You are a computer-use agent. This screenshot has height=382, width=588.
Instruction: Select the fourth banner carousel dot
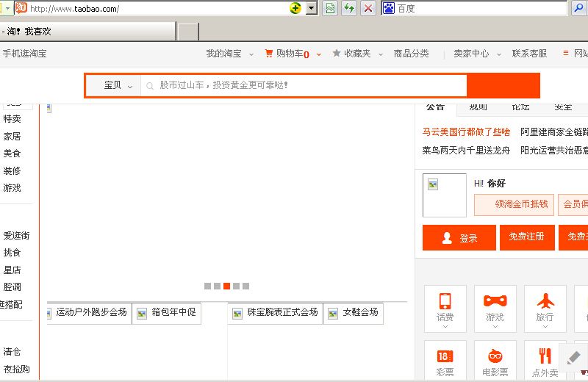tap(236, 286)
